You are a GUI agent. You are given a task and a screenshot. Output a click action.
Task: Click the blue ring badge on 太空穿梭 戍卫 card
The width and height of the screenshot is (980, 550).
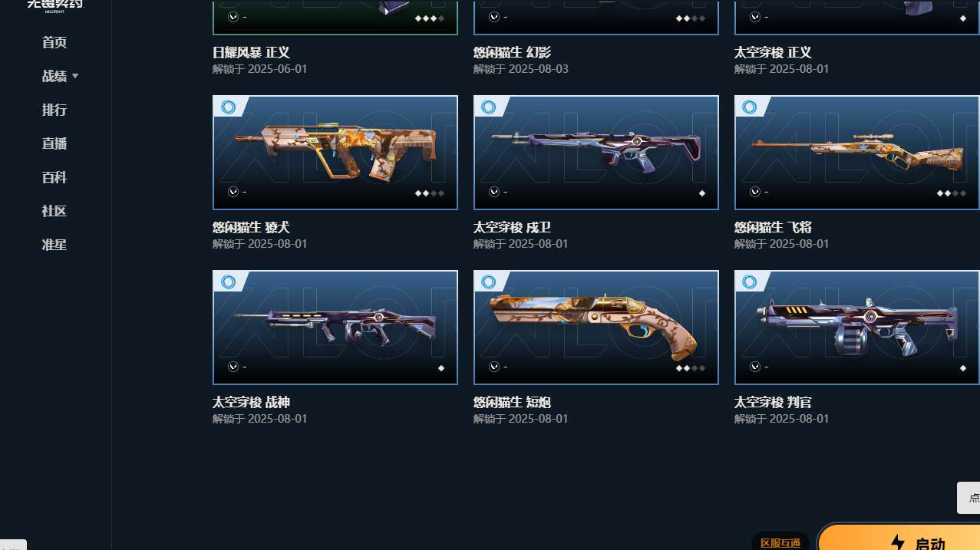(489, 107)
